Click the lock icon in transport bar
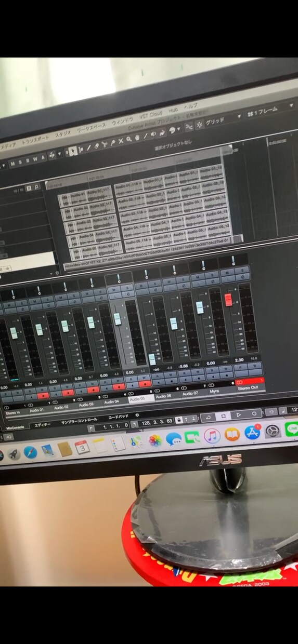This screenshot has width=298, height=644. [178, 419]
